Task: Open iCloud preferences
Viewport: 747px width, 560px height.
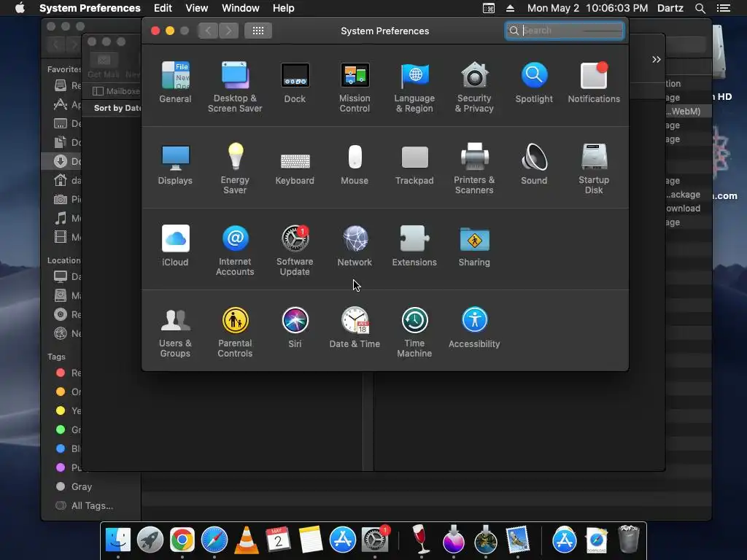Action: 175,246
